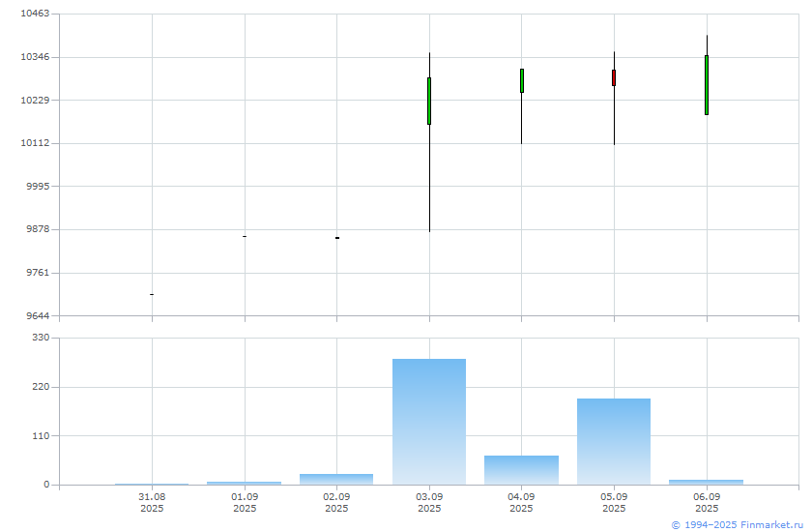Click the 31.08 2025 date label
Viewport: 812px width, 532px height.
[x=152, y=502]
